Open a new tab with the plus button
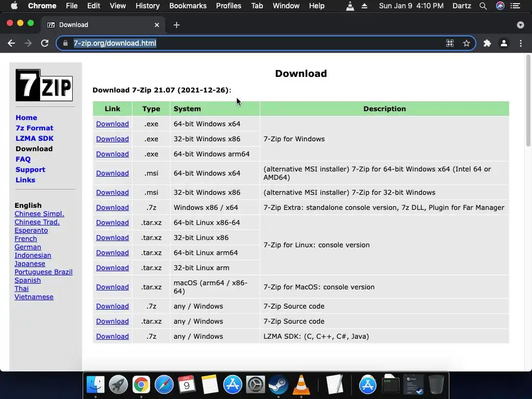 [177, 25]
